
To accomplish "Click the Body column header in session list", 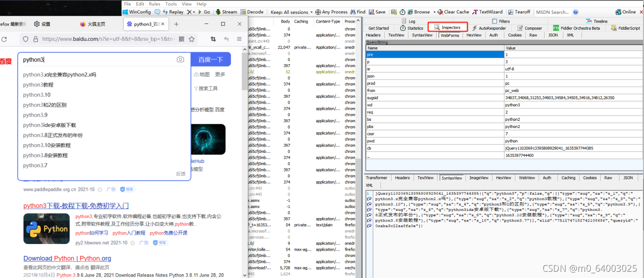I will (285, 21).
